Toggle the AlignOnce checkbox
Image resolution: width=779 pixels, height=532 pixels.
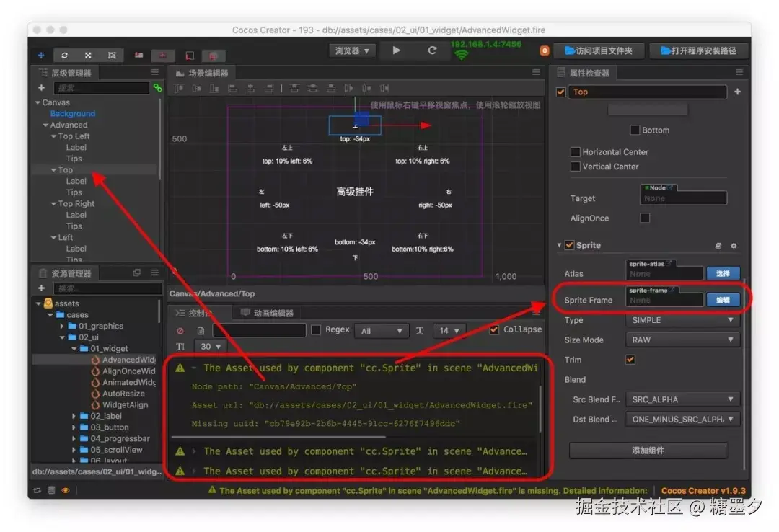click(645, 218)
